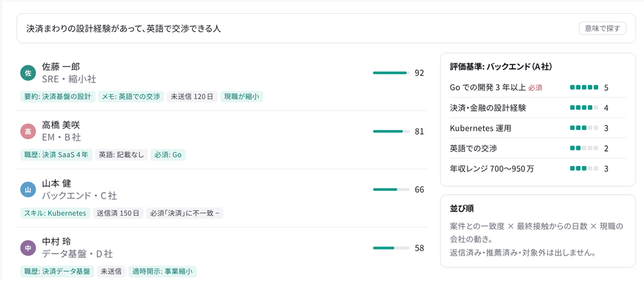Viewport: 644px width, 281px height.
Task: Click the 必須: Go tag
Action: (168, 155)
